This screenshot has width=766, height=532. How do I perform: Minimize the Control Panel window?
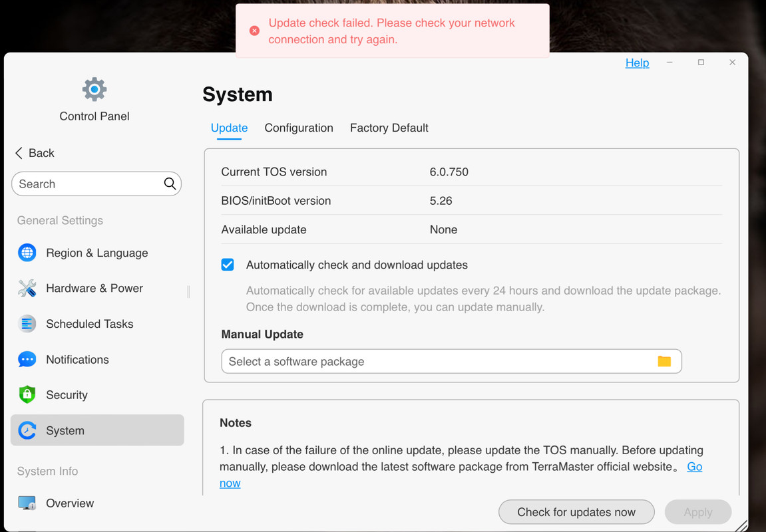[670, 62]
